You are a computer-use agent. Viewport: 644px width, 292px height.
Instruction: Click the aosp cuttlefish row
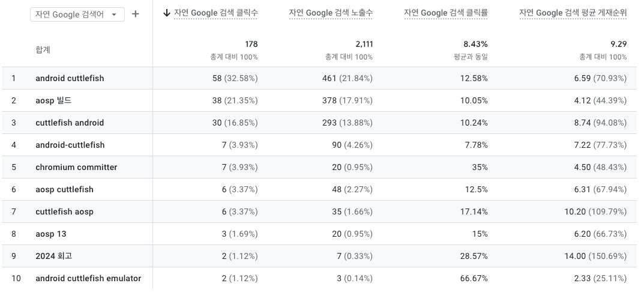point(64,189)
